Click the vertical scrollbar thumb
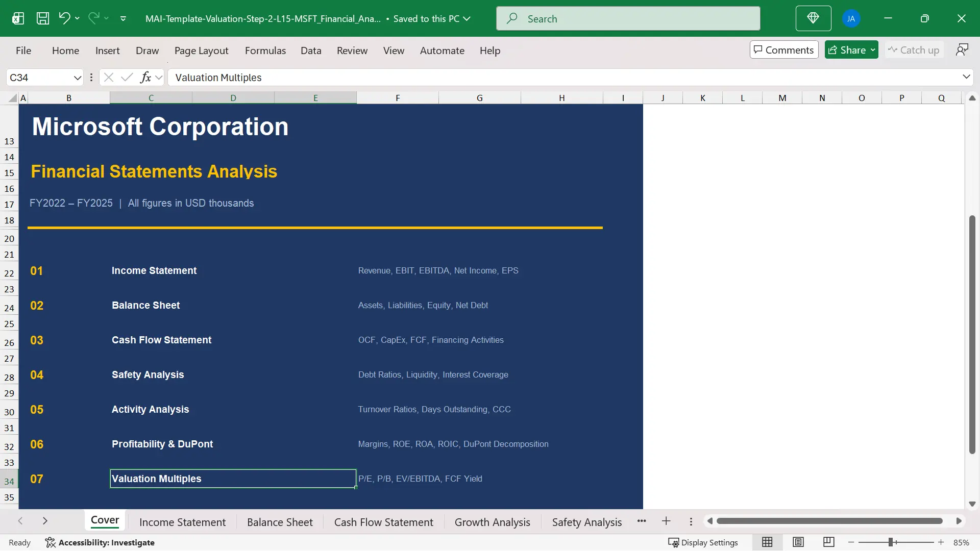This screenshot has height=551, width=980. pos(972,335)
